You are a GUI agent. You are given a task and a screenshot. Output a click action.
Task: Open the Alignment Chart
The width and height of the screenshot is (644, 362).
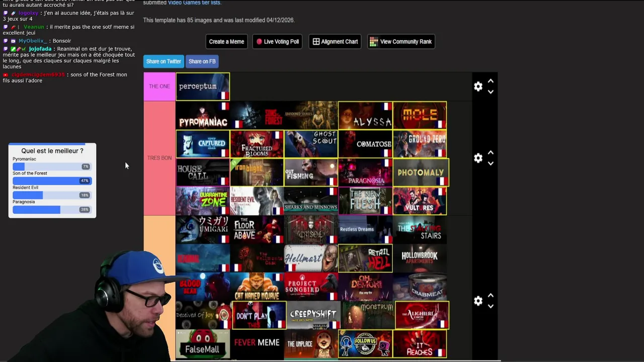pyautogui.click(x=335, y=42)
